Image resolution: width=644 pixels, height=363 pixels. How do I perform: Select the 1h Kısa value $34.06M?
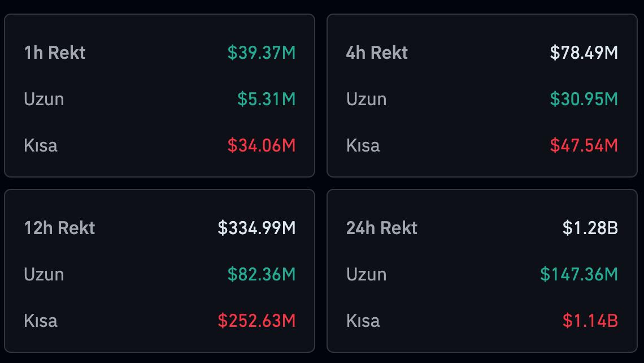click(262, 145)
